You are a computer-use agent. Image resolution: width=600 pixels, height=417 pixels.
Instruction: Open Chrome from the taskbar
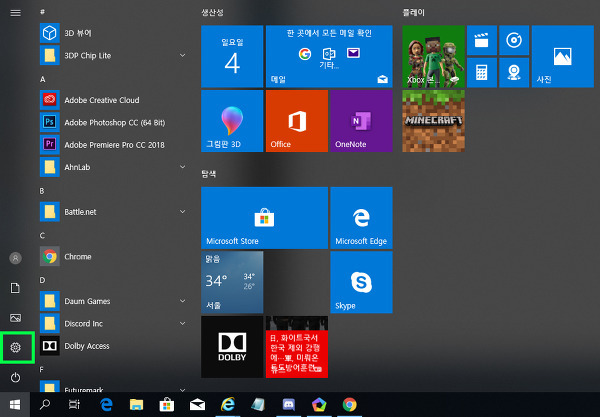tap(349, 404)
